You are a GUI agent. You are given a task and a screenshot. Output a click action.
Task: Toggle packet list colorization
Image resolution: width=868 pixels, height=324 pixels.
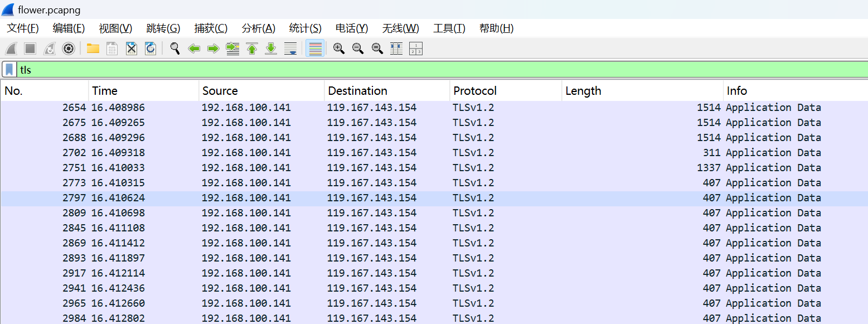(316, 49)
